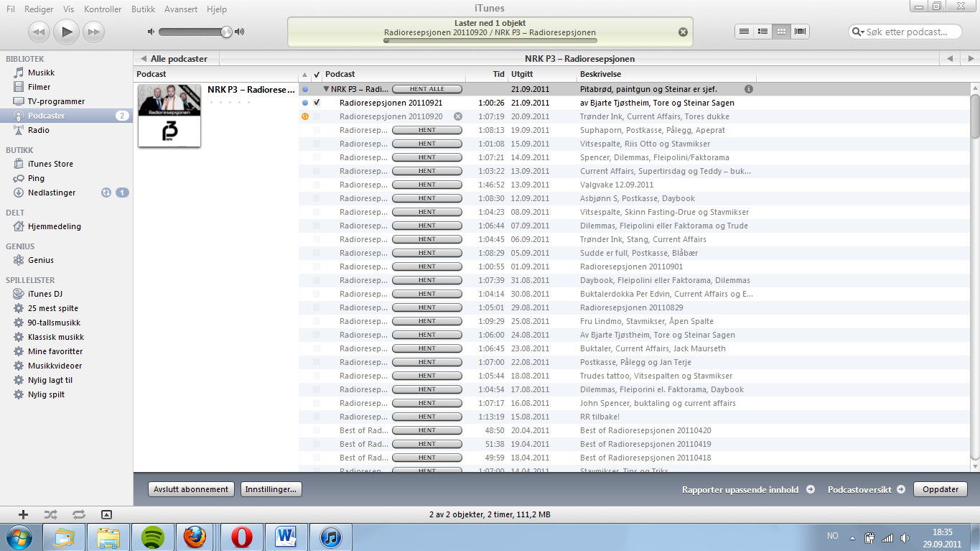This screenshot has height=551, width=980.
Task: Create a new playlist with plus button
Action: [x=23, y=514]
